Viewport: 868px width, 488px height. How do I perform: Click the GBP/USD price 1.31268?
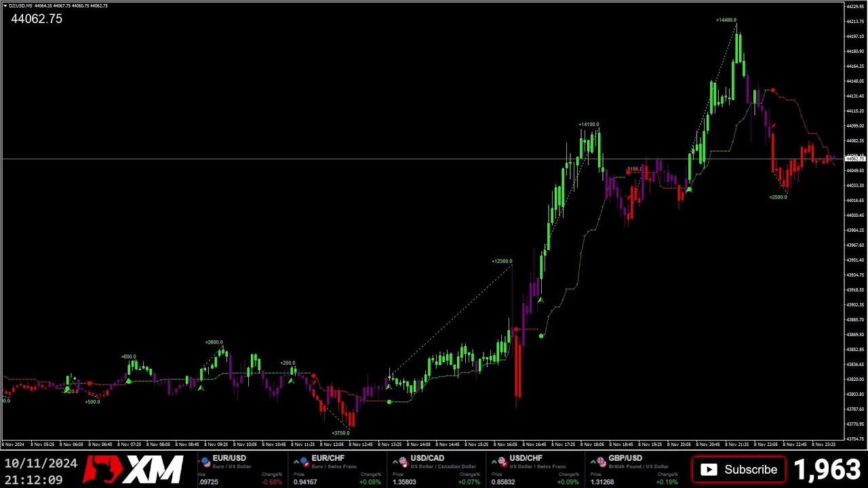tap(602, 482)
